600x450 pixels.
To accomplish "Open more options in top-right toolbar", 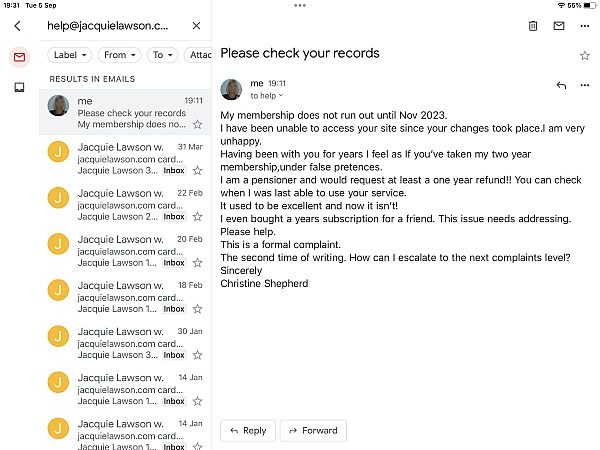I will point(585,26).
